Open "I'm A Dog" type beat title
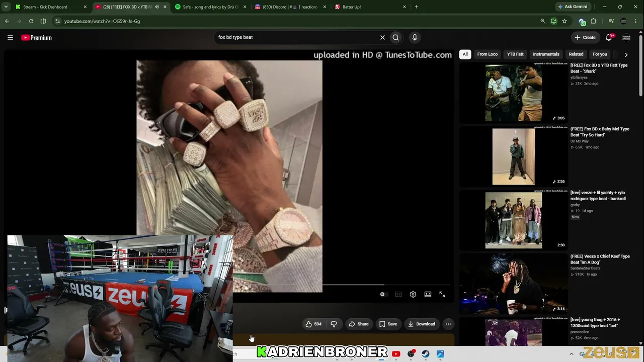644x362 pixels. coord(600,259)
